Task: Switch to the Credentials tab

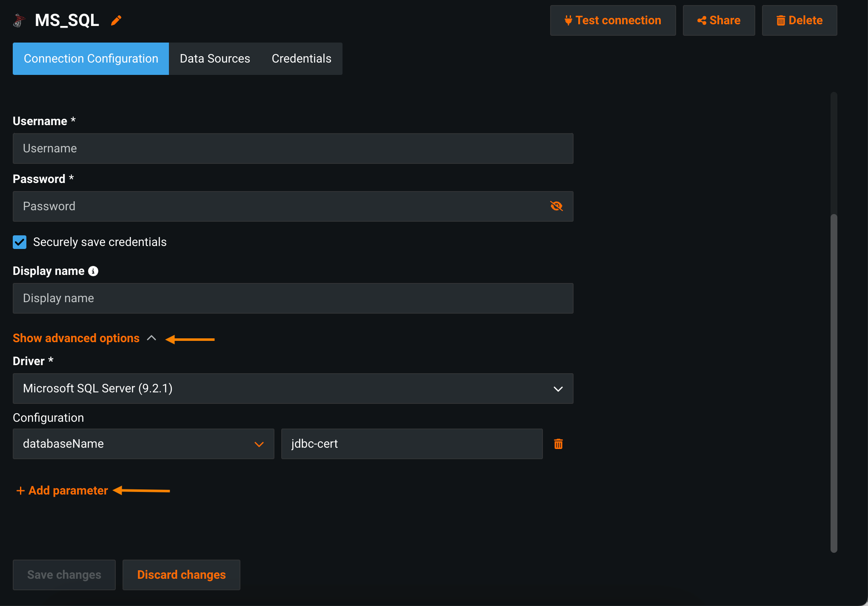Action: pos(301,59)
